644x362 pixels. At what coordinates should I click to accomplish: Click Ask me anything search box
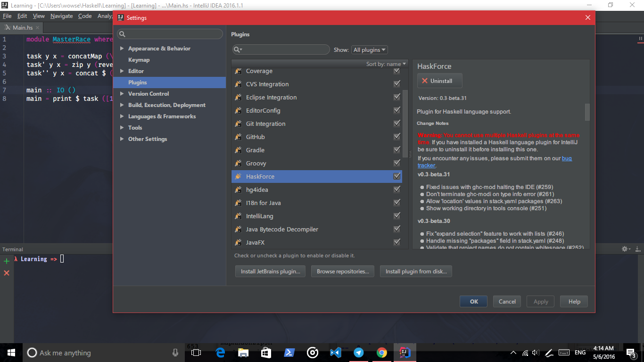click(102, 353)
